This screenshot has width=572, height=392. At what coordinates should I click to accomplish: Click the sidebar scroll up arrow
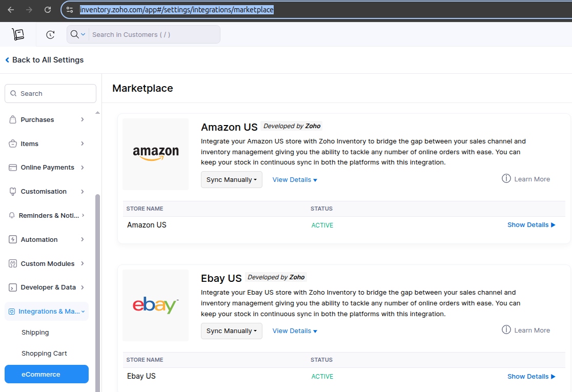tap(97, 113)
